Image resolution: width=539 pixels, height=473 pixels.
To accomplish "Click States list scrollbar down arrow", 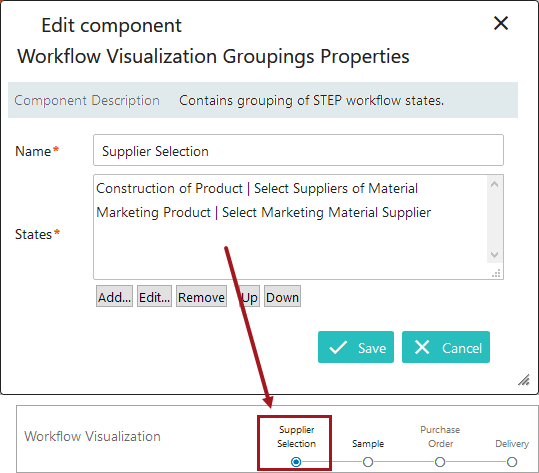I will pyautogui.click(x=494, y=255).
